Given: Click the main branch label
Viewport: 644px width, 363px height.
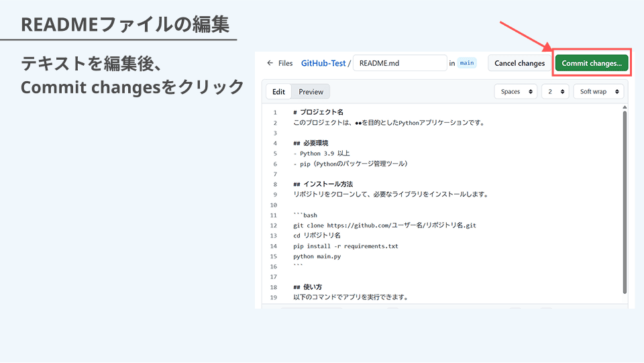Looking at the screenshot, I should tap(467, 63).
